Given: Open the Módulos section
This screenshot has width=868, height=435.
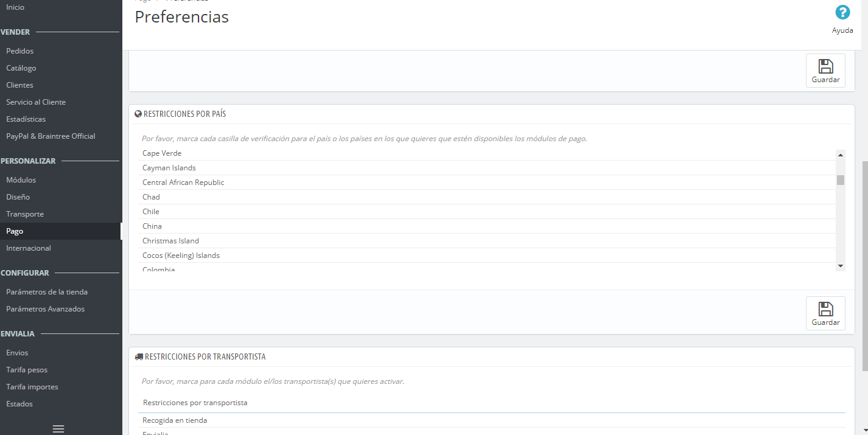Looking at the screenshot, I should [x=21, y=180].
